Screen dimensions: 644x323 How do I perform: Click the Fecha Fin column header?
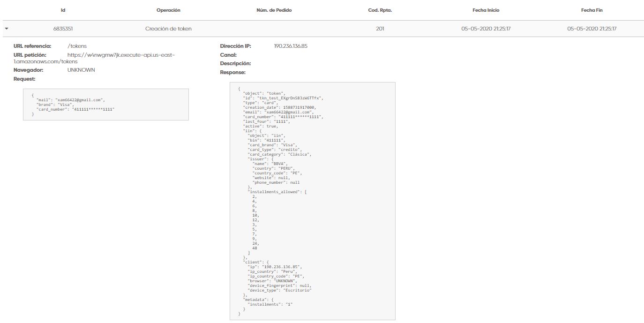click(x=592, y=10)
